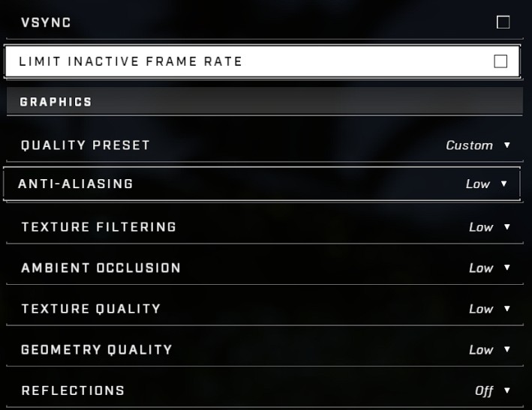The image size is (532, 410).
Task: Click the Geometry Quality Low value
Action: (481, 349)
